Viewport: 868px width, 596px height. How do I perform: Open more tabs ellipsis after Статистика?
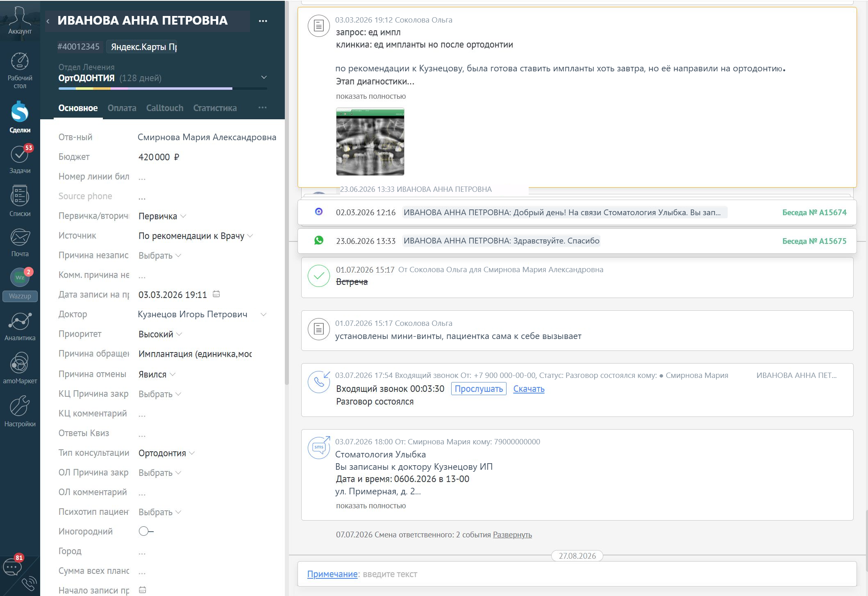[262, 107]
